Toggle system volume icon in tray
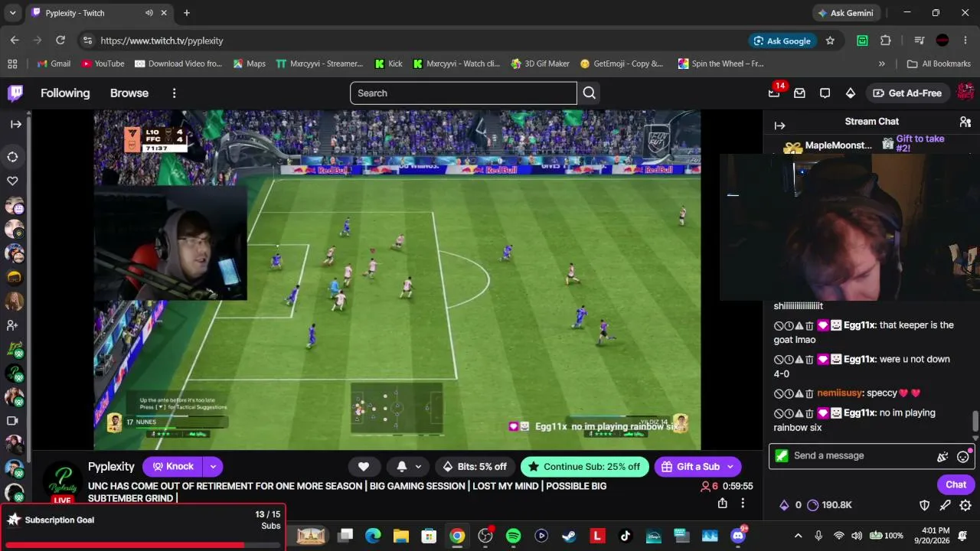The width and height of the screenshot is (980, 551). (x=857, y=536)
